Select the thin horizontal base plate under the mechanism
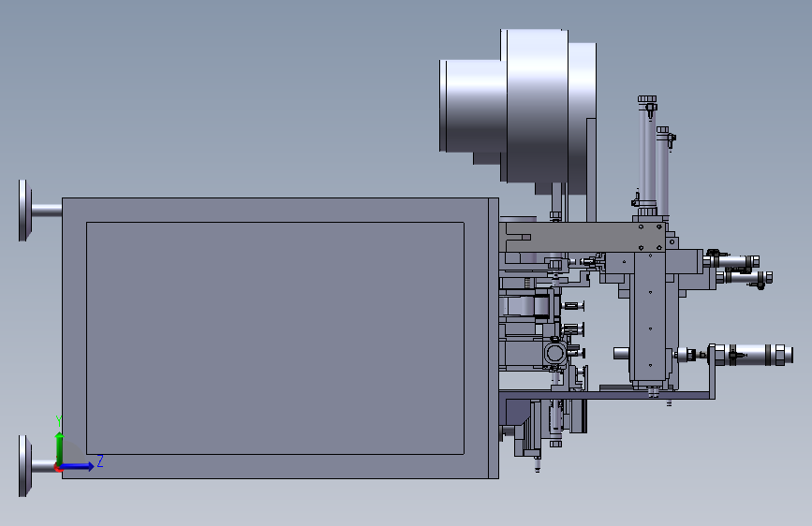This screenshot has width=812, height=526. 607,395
